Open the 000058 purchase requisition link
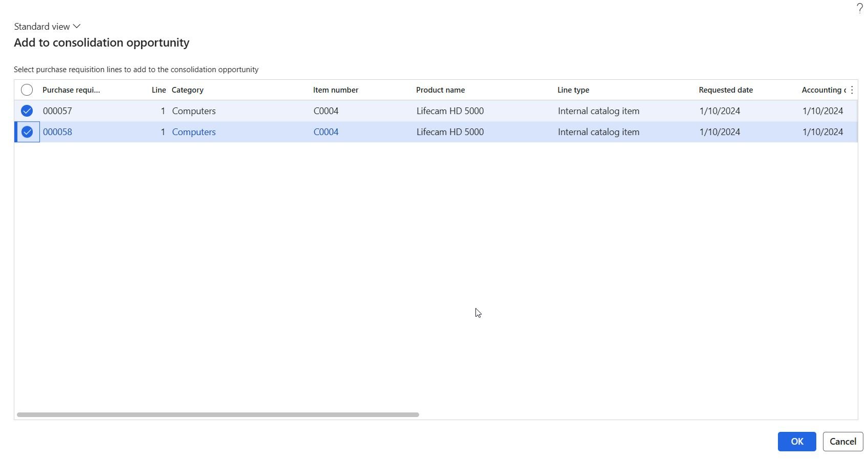Viewport: 868px width, 460px height. pyautogui.click(x=57, y=132)
